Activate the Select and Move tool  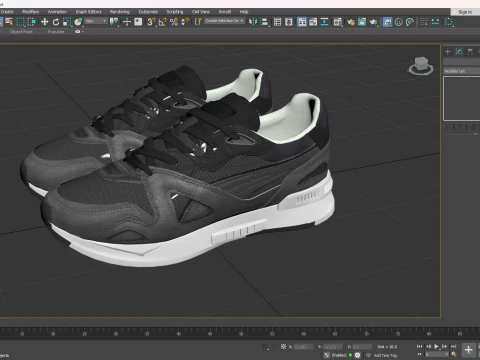click(44, 22)
